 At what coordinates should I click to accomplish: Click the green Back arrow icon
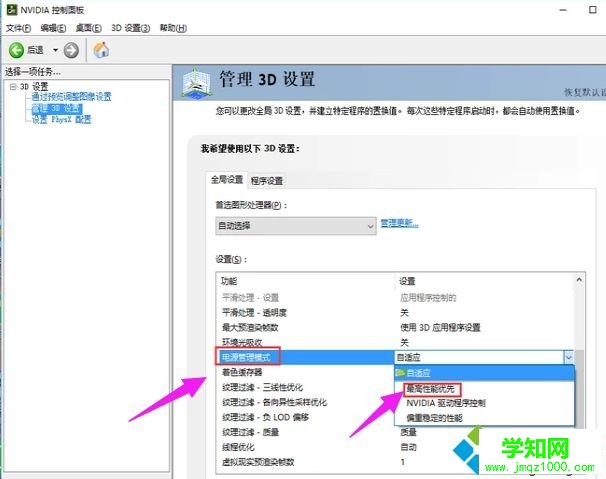pos(16,50)
